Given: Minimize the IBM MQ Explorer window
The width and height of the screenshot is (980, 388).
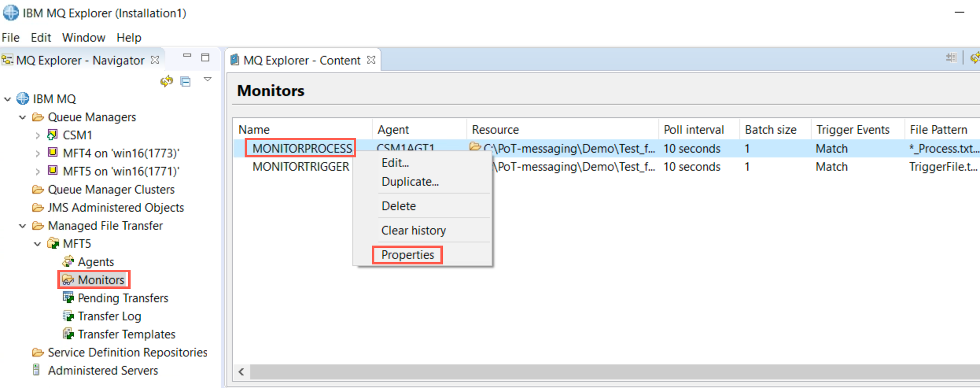Looking at the screenshot, I should [x=960, y=13].
